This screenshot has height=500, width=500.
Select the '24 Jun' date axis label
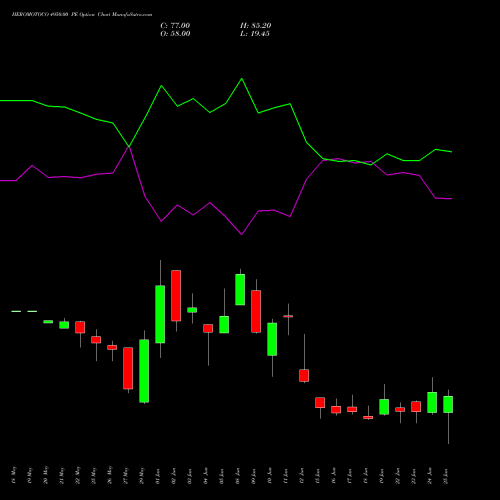tap(430, 476)
